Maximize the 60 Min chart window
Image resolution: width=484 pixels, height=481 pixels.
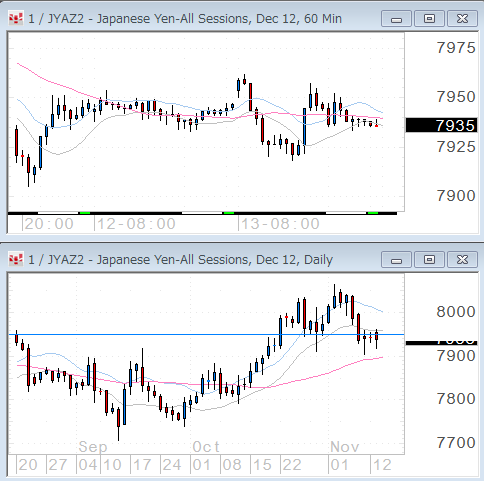coord(429,19)
